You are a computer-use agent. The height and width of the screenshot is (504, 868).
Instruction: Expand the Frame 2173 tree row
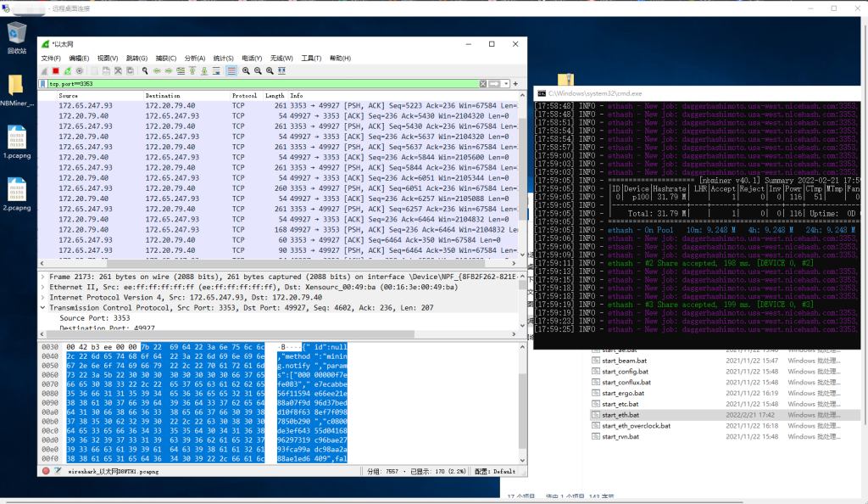click(x=44, y=277)
